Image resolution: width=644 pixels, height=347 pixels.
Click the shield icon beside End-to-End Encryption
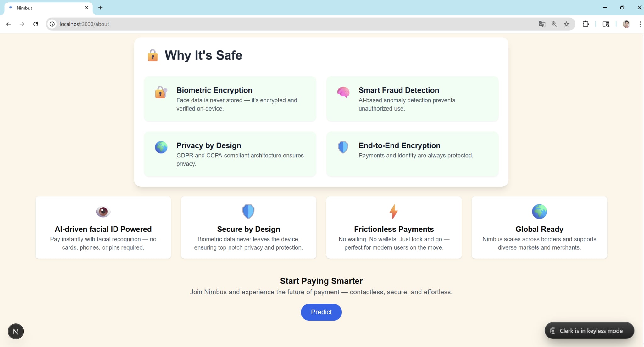(343, 147)
